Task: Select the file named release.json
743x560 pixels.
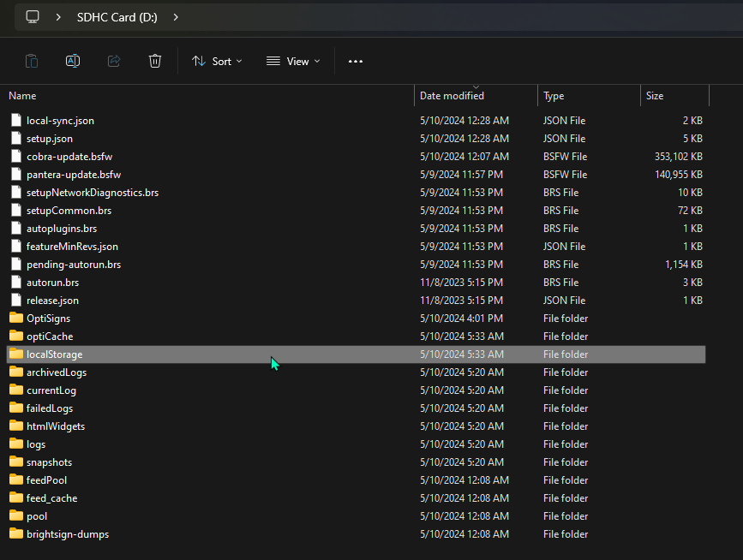Action: [52, 301]
